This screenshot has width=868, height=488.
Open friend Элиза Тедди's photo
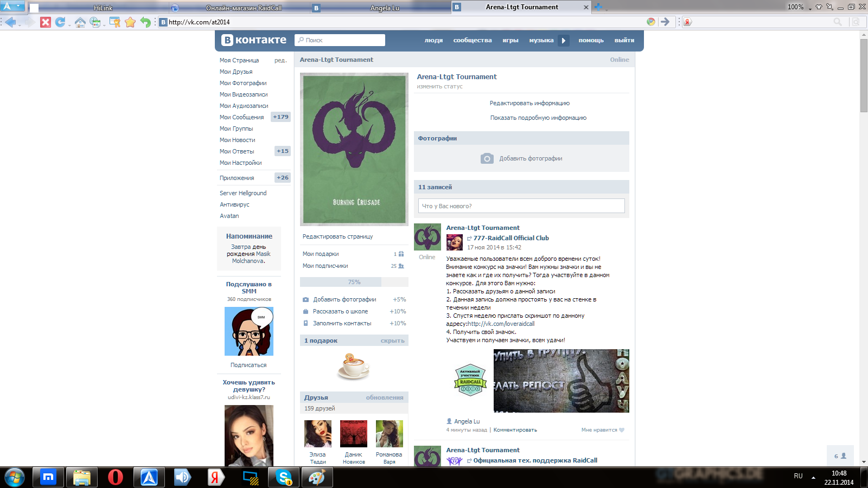(x=318, y=434)
